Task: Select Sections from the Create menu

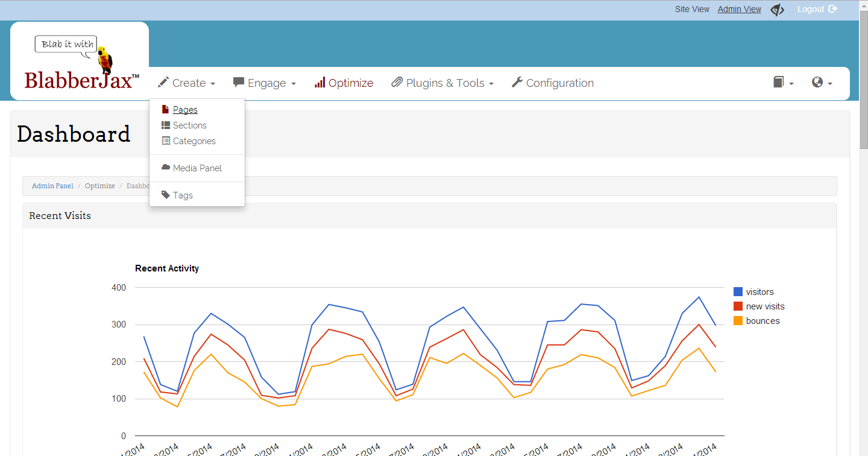Action: coord(190,125)
